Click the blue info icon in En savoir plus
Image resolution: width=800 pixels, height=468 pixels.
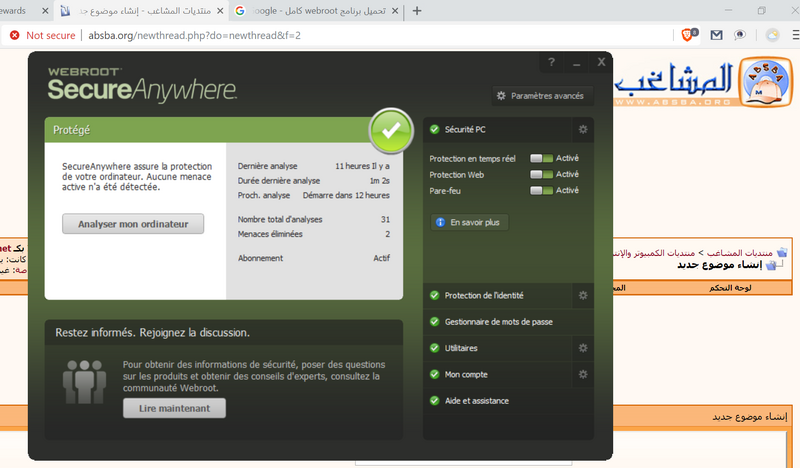tap(440, 223)
